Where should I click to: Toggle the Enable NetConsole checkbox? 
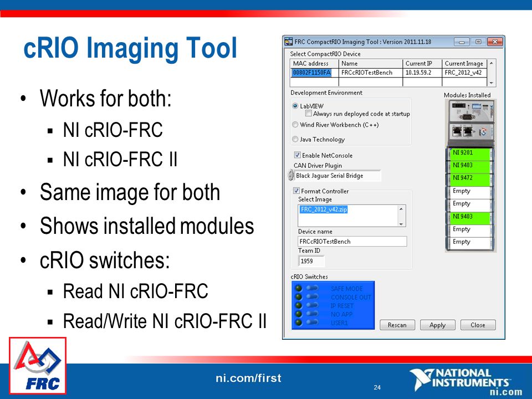pos(297,155)
